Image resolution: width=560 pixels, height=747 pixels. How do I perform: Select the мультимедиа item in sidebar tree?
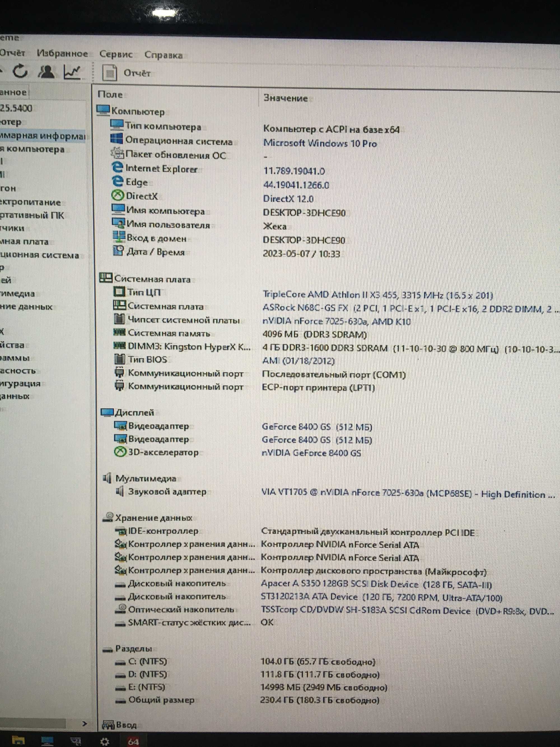point(17,294)
